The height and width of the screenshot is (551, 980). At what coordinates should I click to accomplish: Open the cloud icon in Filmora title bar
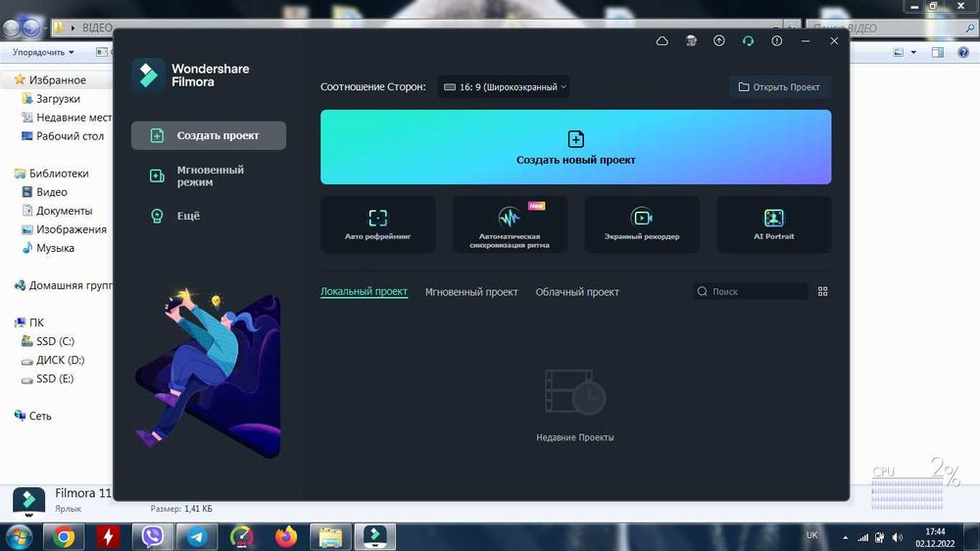pos(661,41)
